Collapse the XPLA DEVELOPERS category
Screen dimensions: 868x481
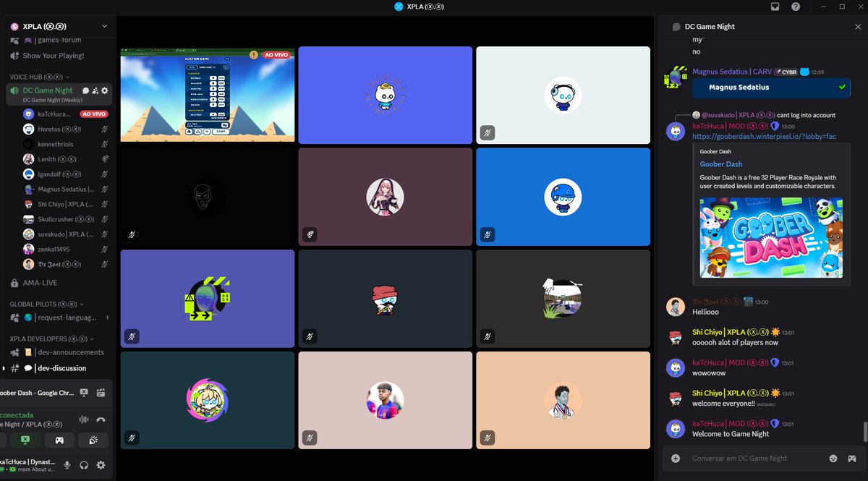pos(52,339)
